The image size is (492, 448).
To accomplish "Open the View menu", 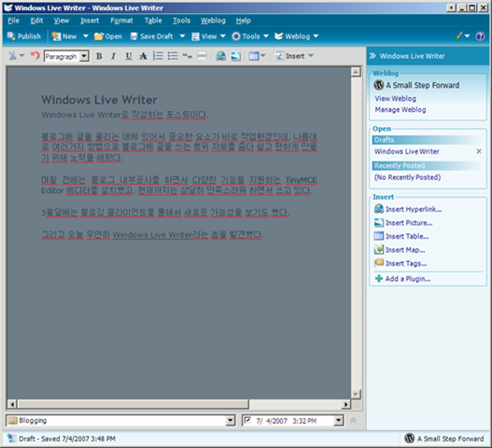I will pos(62,21).
